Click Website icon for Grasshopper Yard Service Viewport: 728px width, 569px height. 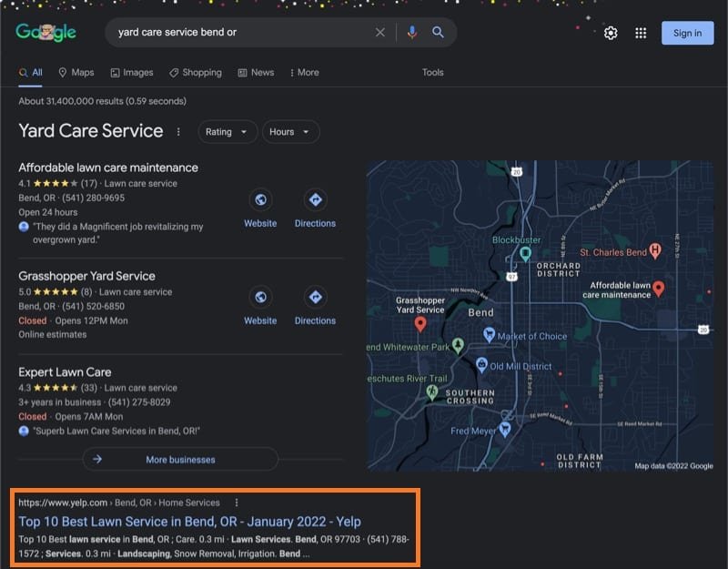[x=260, y=298]
